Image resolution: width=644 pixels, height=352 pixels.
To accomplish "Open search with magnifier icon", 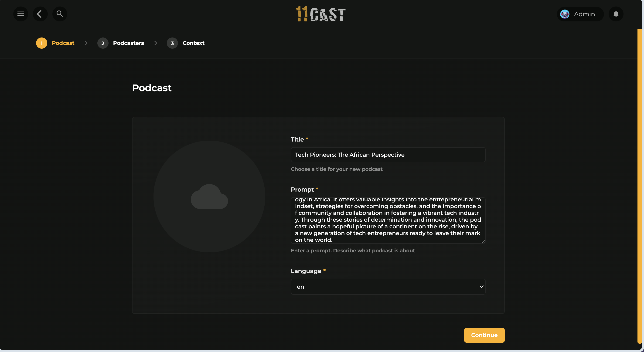I will [x=59, y=14].
